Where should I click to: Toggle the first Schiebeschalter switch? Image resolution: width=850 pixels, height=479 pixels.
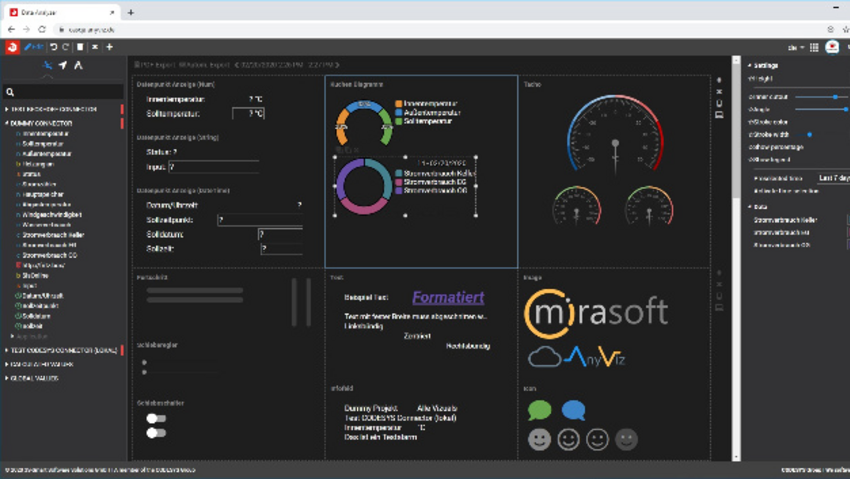pos(156,419)
